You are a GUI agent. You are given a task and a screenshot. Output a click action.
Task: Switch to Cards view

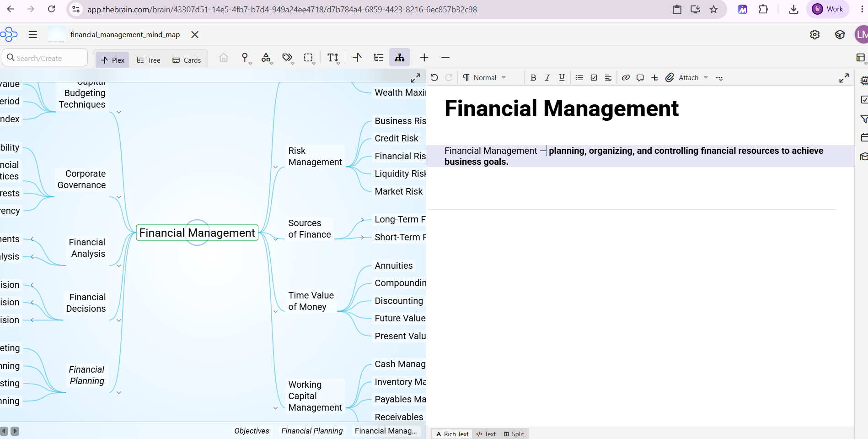point(187,60)
